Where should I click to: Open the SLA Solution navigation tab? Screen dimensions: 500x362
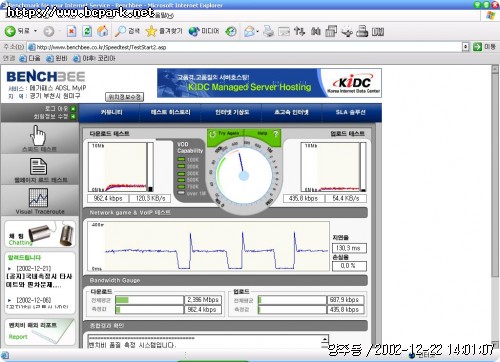point(351,112)
